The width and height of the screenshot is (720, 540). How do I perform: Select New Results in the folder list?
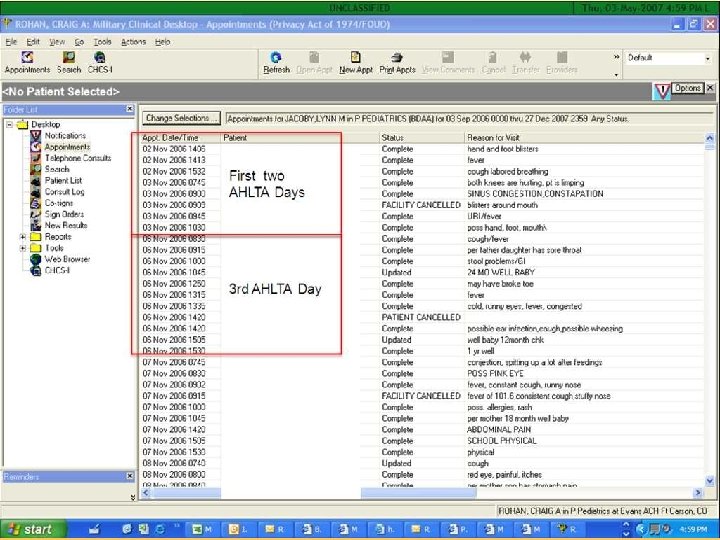coord(66,225)
